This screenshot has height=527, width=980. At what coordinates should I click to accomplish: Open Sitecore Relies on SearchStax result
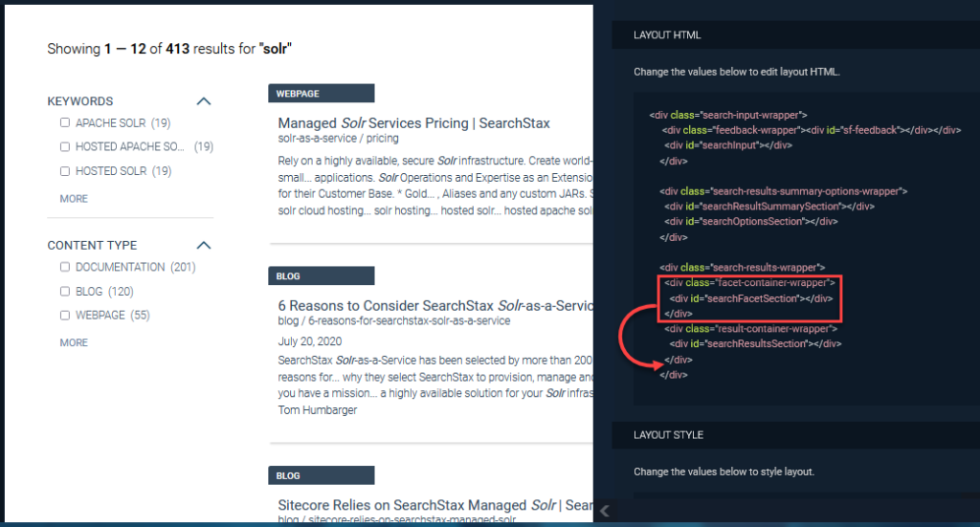pyautogui.click(x=435, y=504)
